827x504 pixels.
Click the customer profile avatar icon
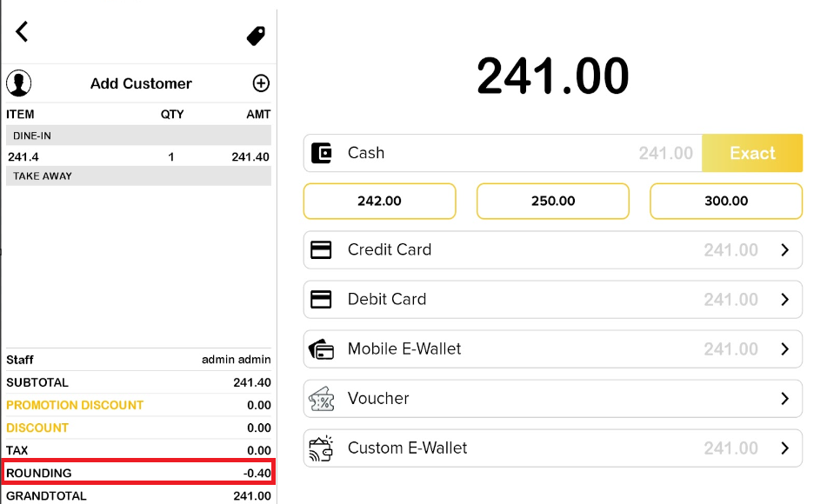coord(19,83)
